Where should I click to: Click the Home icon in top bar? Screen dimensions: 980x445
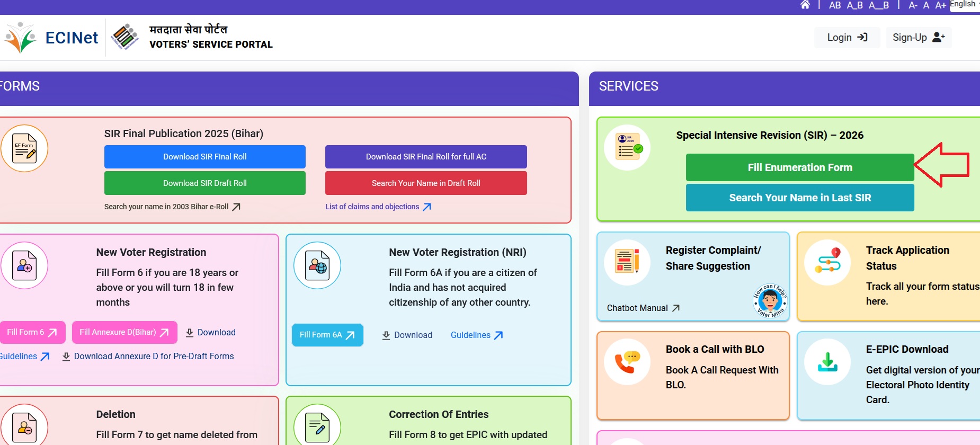click(805, 5)
